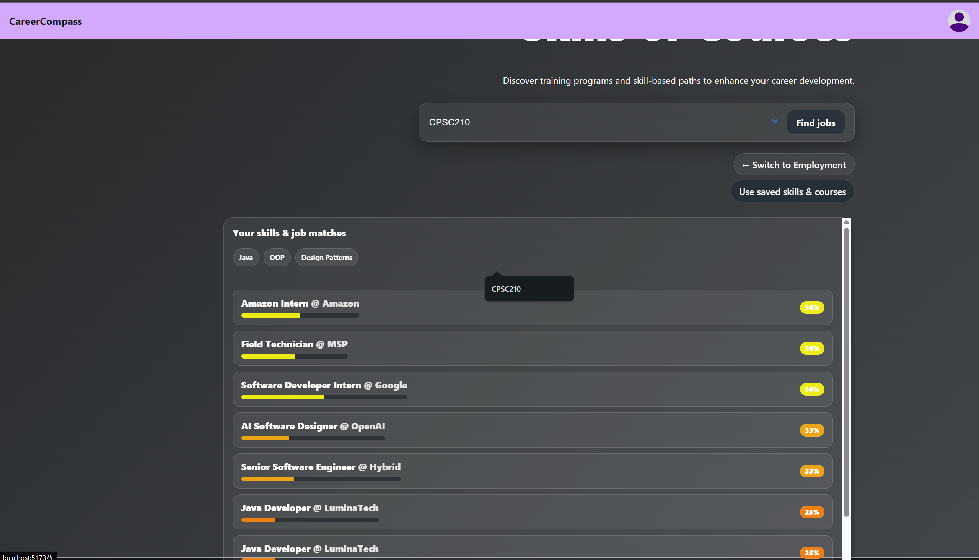This screenshot has height=560, width=979.
Task: Select the Design Patterns skill chip
Action: (x=326, y=258)
